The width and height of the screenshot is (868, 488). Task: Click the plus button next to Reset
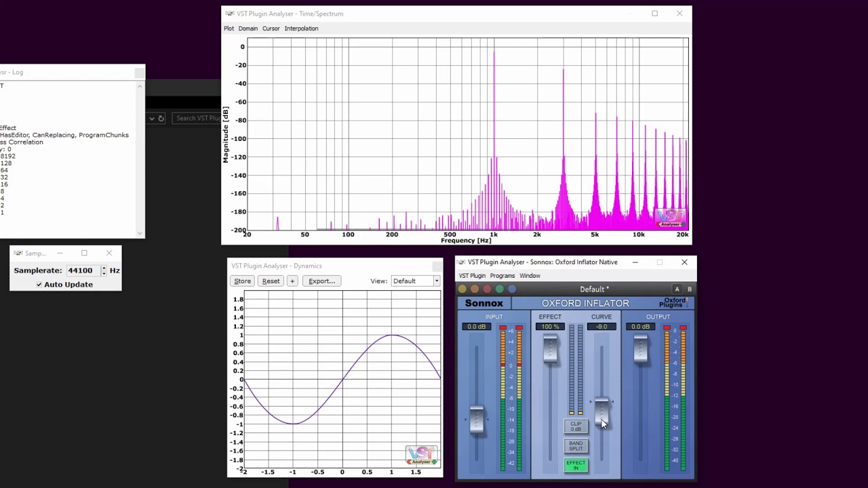292,281
